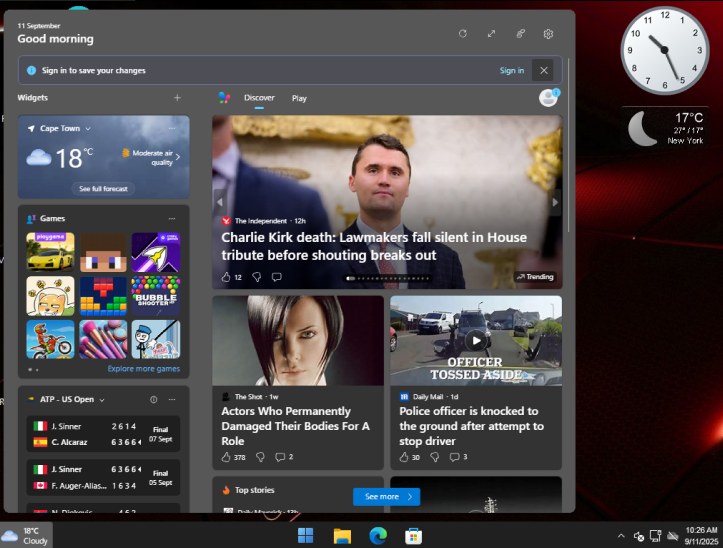Launch the yellow car racing game
The height and width of the screenshot is (548, 723).
pos(50,252)
